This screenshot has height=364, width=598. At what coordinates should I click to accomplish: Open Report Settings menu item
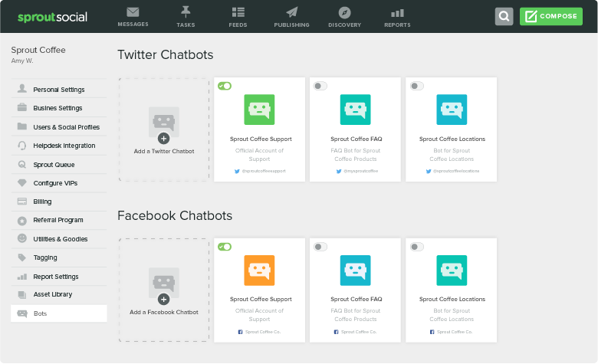[x=59, y=277]
